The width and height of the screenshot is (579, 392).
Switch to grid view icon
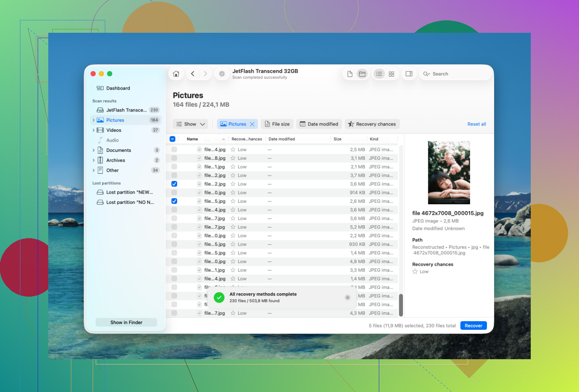[x=391, y=74]
